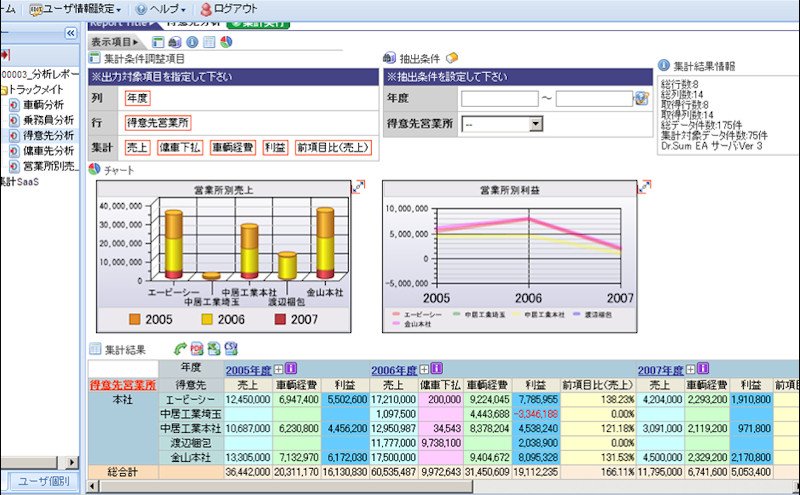Follow the 2006年度 header link

coord(394,370)
